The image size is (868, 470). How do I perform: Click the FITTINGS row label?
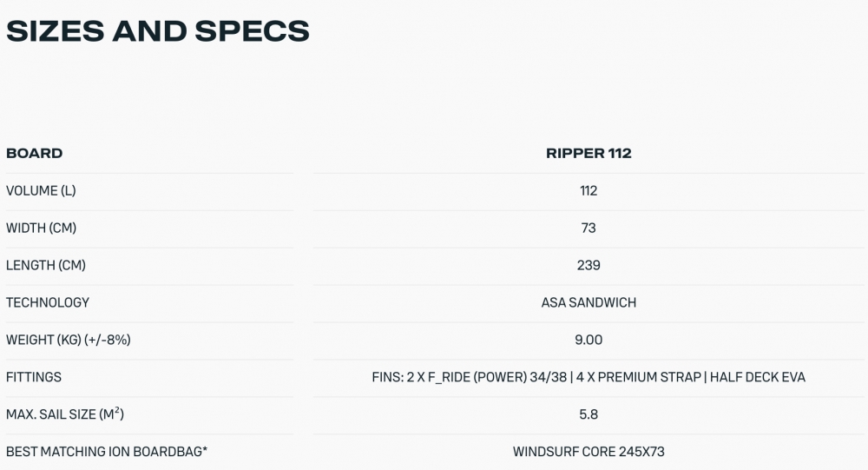pos(34,378)
